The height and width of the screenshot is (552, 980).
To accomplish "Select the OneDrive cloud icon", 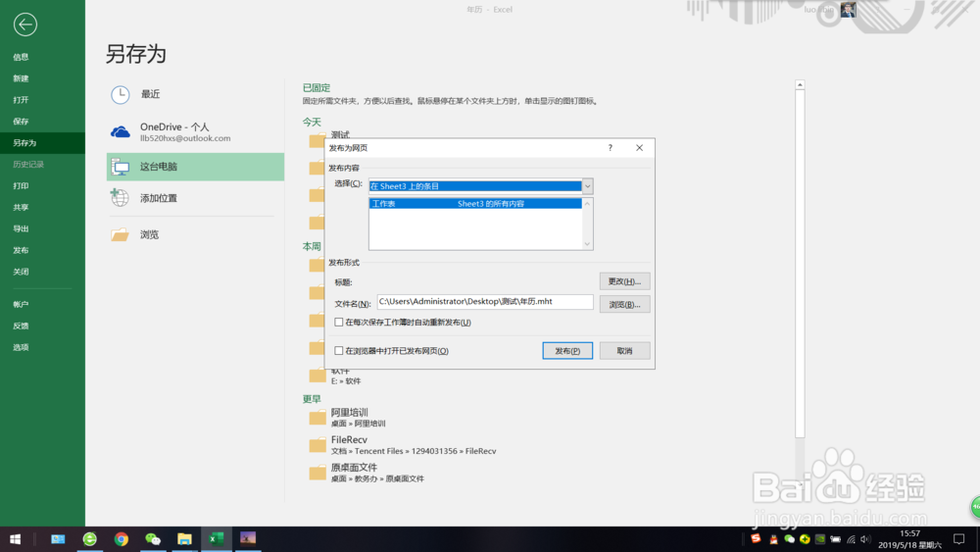I will (120, 132).
